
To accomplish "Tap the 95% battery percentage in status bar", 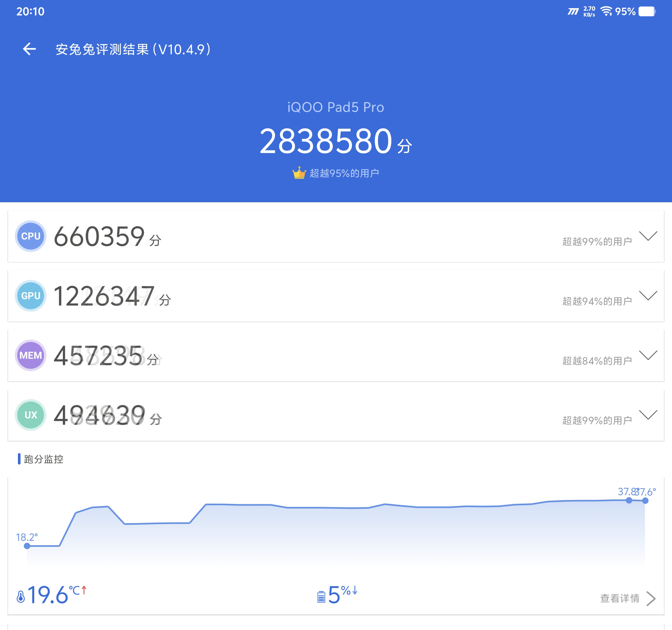I will tap(625, 11).
